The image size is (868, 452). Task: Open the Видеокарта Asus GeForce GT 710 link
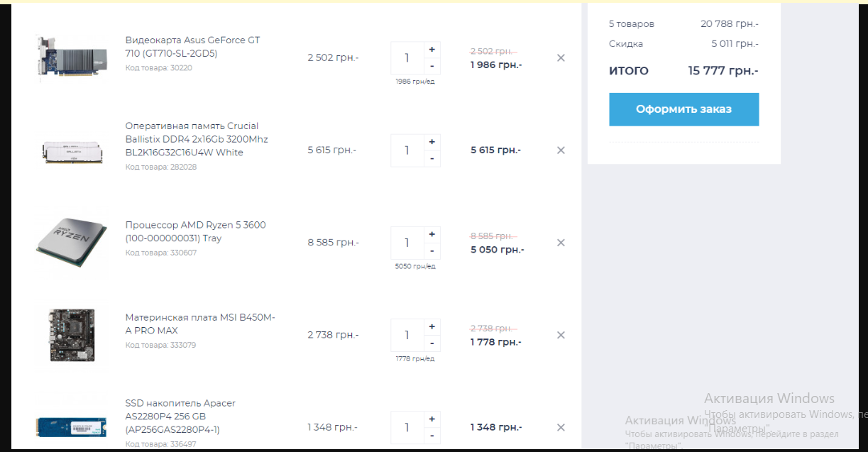tap(192, 47)
